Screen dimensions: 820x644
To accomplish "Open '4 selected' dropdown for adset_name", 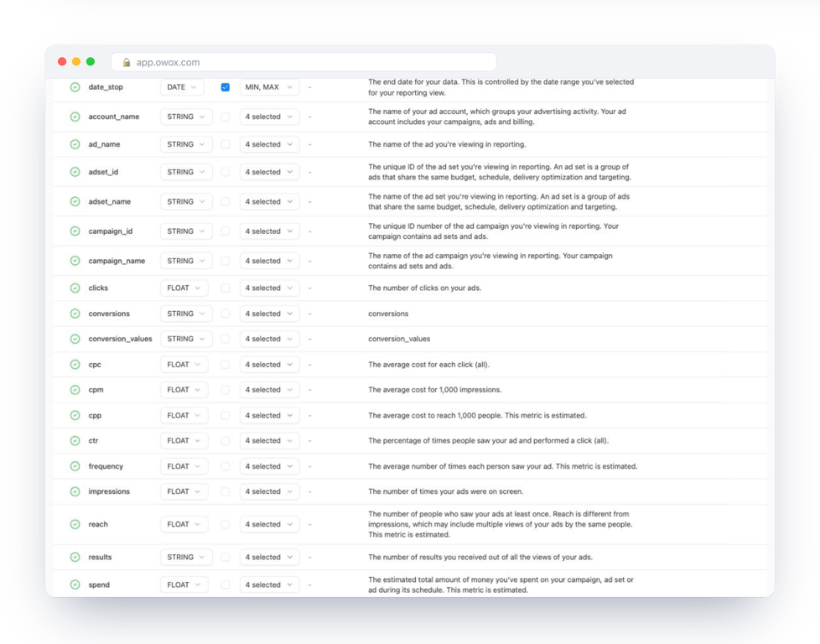I will [x=269, y=201].
